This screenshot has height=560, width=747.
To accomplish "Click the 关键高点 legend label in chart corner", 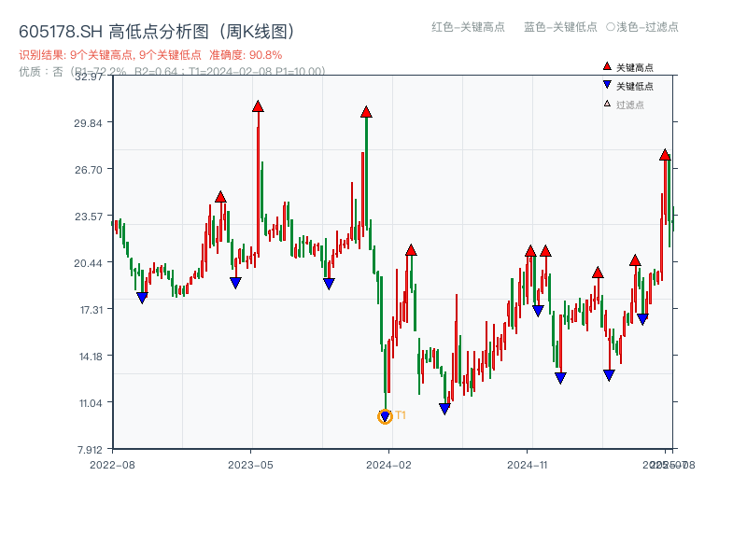I will coord(635,67).
